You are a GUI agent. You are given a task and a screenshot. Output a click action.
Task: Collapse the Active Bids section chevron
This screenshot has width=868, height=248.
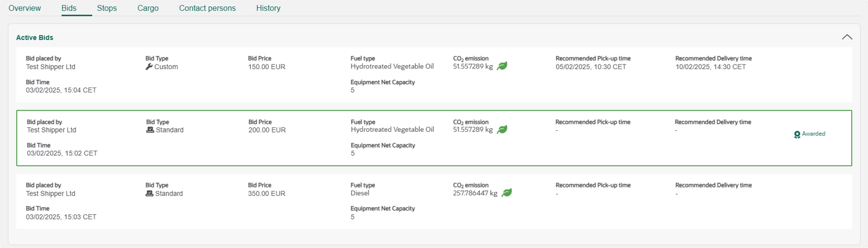click(x=847, y=37)
